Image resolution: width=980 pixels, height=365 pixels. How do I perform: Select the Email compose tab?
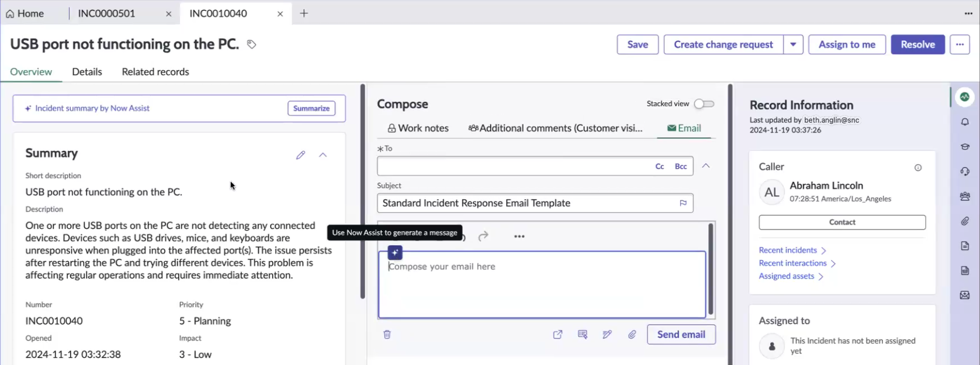point(684,128)
